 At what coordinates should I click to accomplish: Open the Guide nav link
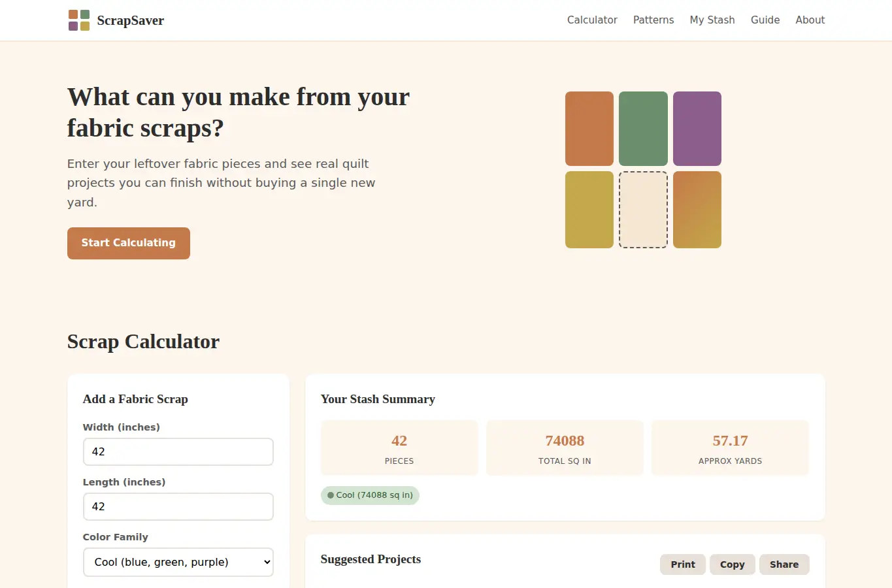765,20
